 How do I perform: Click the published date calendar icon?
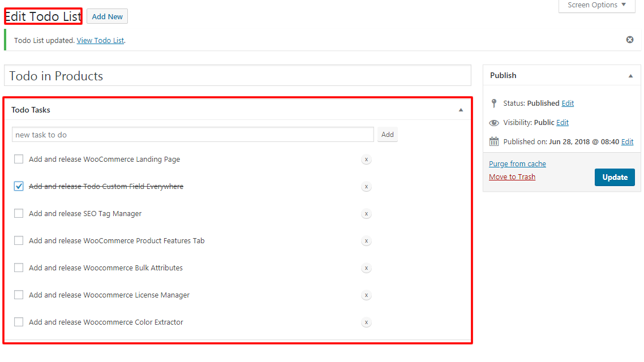click(494, 141)
